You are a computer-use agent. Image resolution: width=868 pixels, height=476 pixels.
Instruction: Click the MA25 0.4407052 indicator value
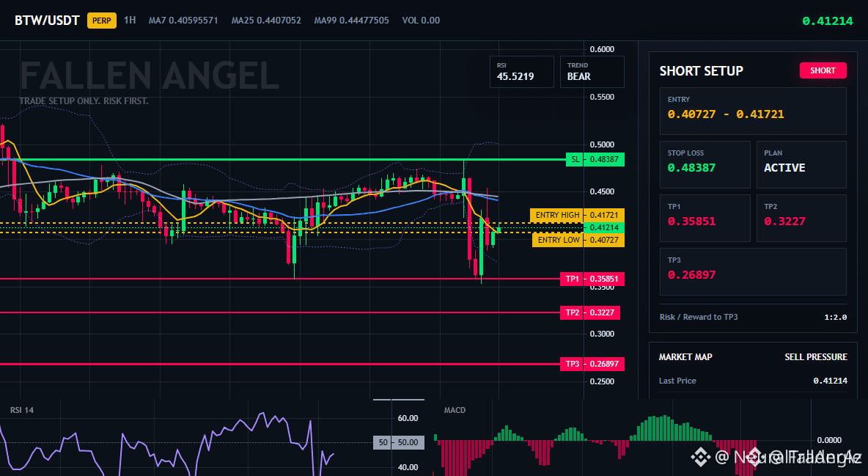266,21
